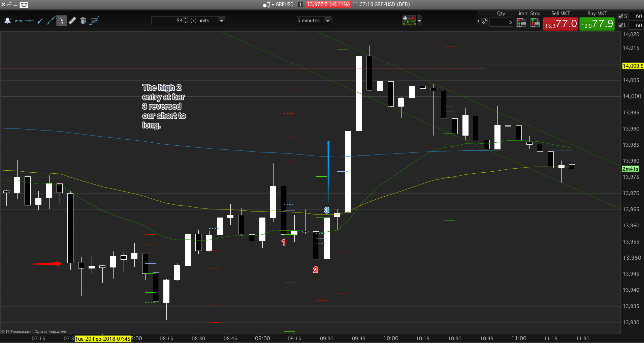644x343 pixels.
Task: Select the horizontal line drawing tool
Action: pos(29,21)
